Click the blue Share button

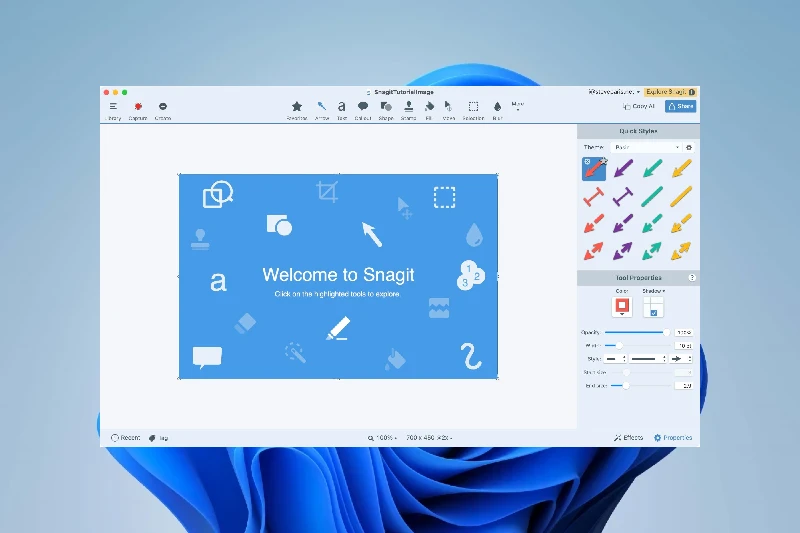click(x=681, y=106)
